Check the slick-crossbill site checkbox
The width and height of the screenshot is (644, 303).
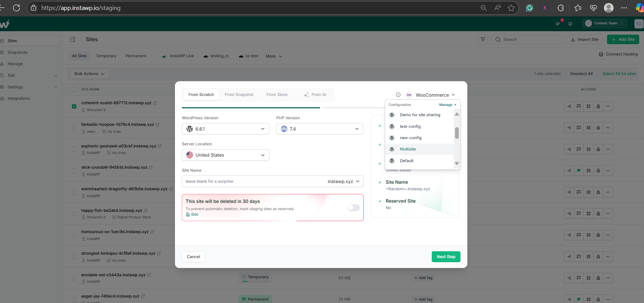pyautogui.click(x=74, y=171)
